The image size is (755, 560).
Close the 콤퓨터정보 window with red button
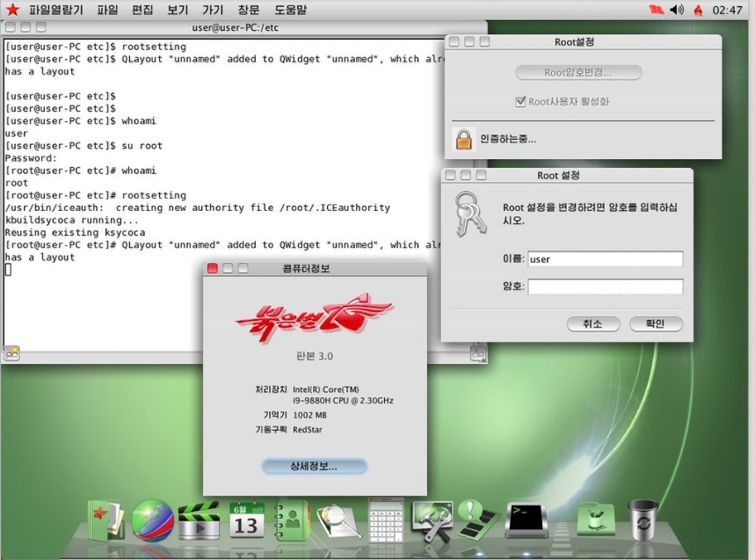click(x=213, y=269)
